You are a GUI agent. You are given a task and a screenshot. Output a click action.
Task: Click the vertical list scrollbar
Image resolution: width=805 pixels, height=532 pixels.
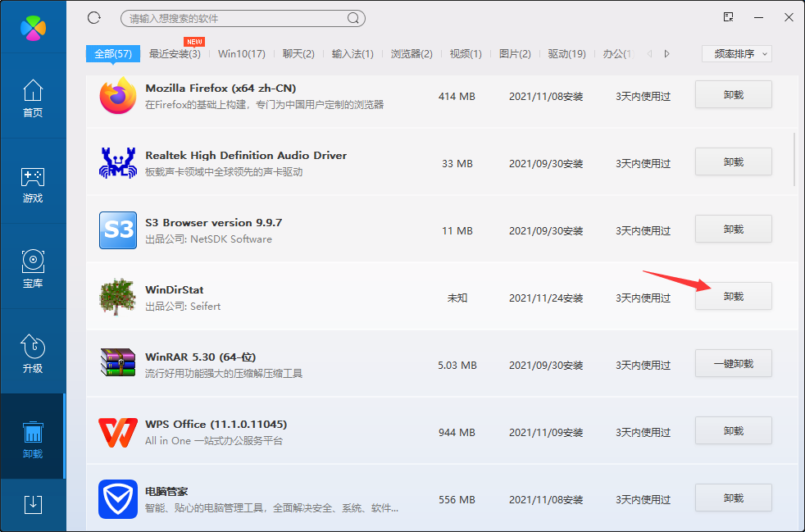point(794,159)
